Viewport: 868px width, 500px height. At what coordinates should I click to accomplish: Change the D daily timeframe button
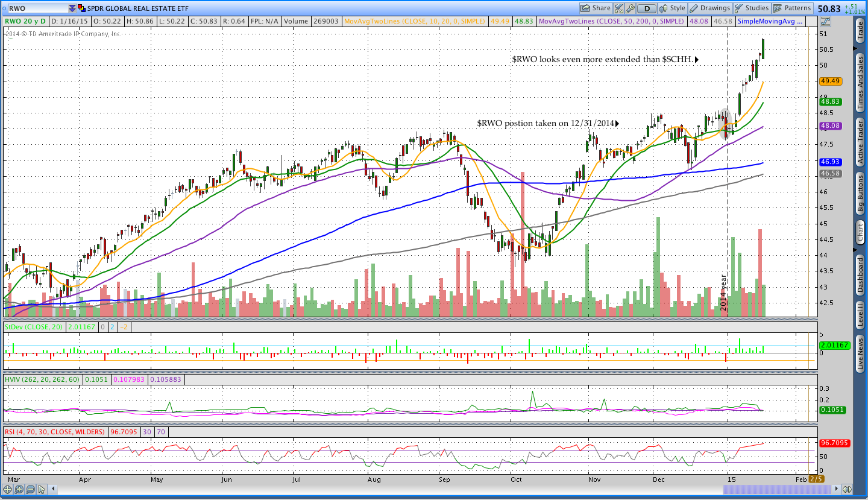pos(647,8)
